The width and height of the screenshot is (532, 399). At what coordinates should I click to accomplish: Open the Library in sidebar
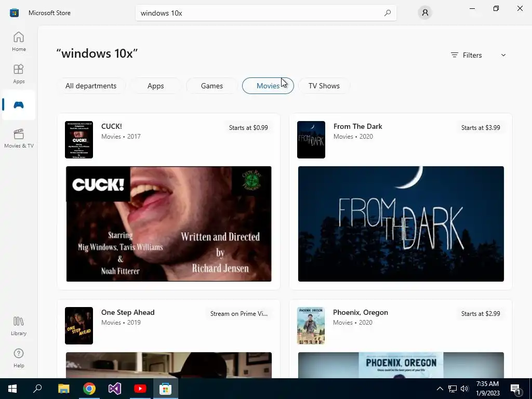tap(19, 326)
